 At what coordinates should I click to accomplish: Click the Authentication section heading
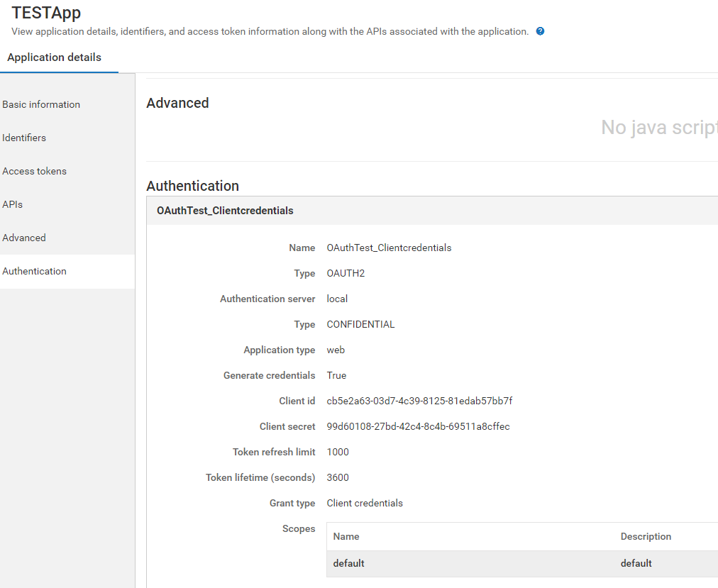(x=192, y=186)
